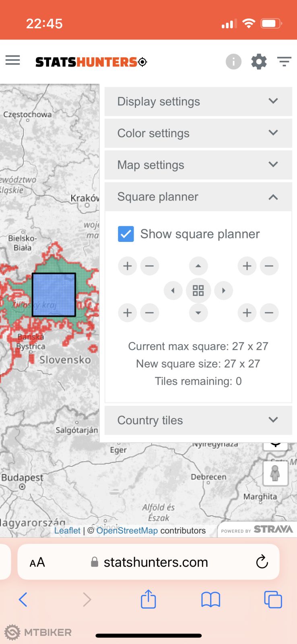This screenshot has width=297, height=644.
Task: Expand the Map settings section
Action: tap(198, 165)
